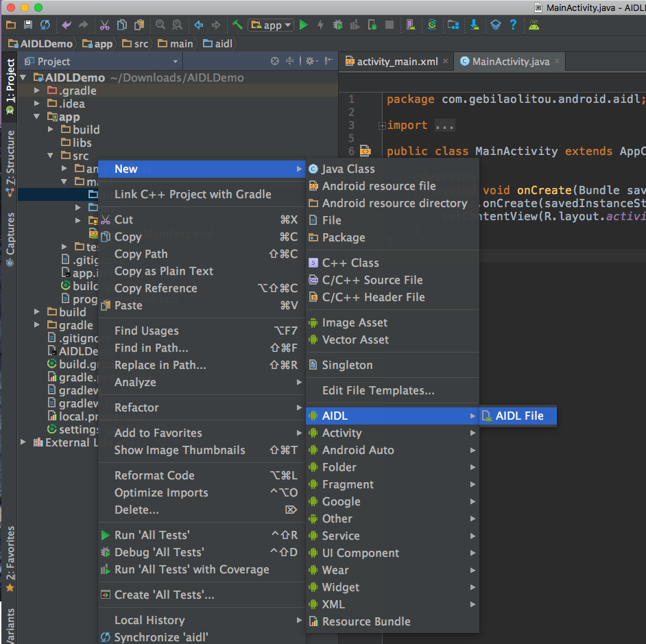Click Edit File Templates… entry
This screenshot has height=644, width=646.
pyautogui.click(x=392, y=391)
